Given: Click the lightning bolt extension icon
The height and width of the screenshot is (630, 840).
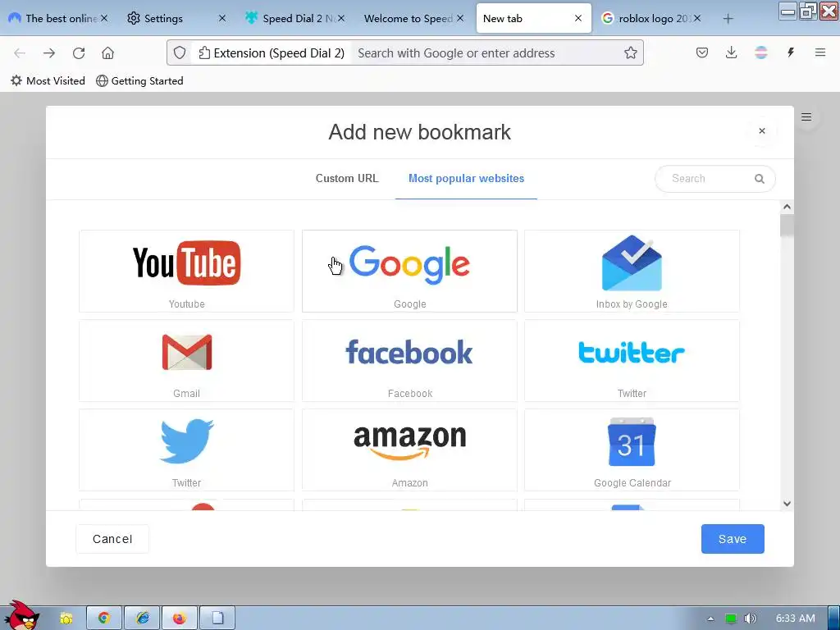Looking at the screenshot, I should 790,52.
